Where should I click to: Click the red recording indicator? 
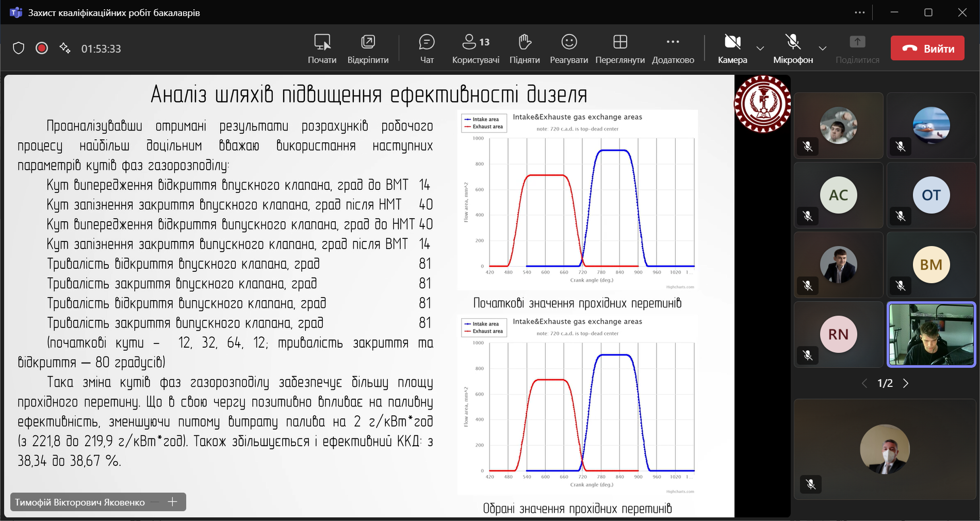pos(42,48)
